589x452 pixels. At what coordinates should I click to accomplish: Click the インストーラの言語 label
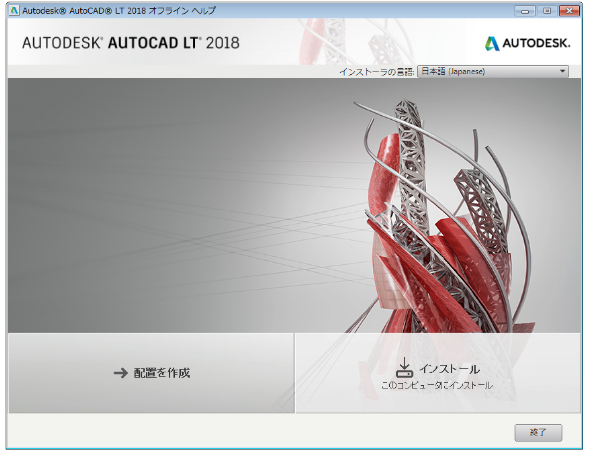pos(377,72)
